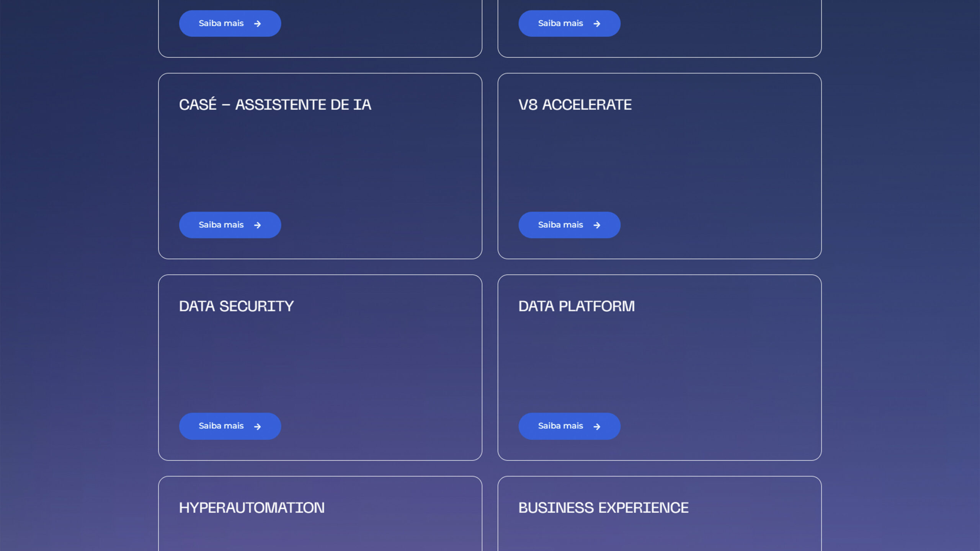Click arrow icon in Casé Assistente de IA button

[x=257, y=225]
